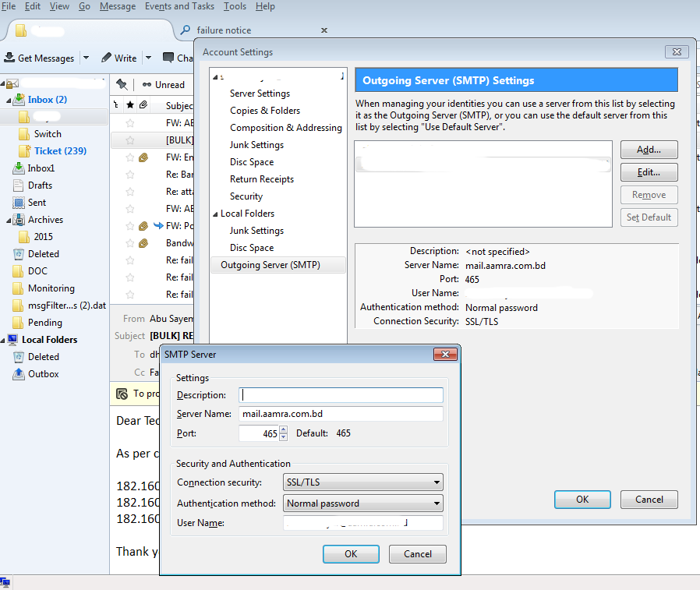The width and height of the screenshot is (700, 590).
Task: Star the first FW: AB message
Action: [x=130, y=123]
